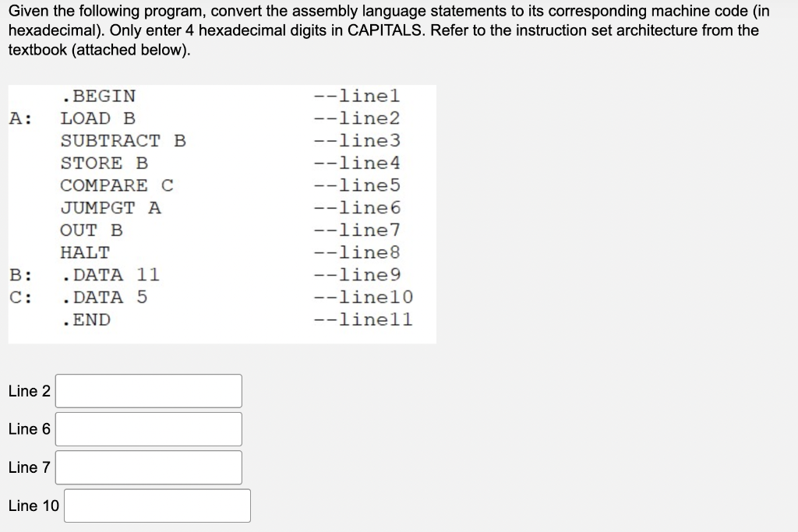Viewport: 798px width, 532px height.
Task: Click the HALT instruction
Action: coord(85,252)
